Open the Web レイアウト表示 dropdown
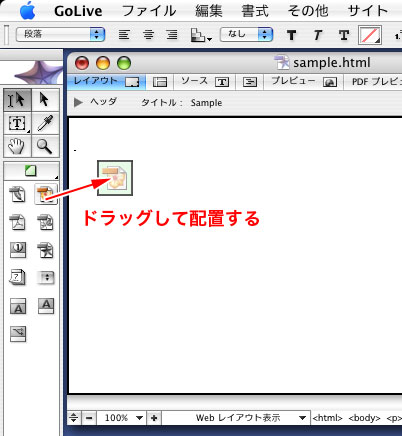Viewport: 402px width, 436px height. tap(236, 418)
